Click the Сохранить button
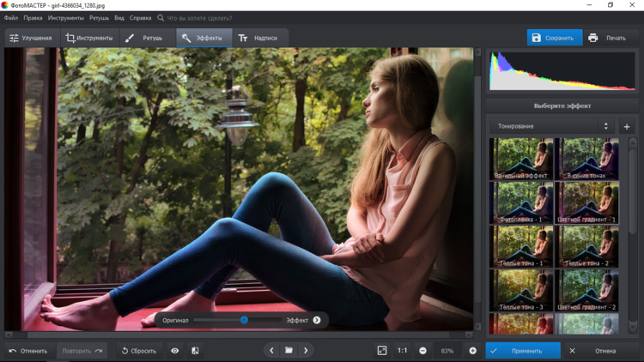 [x=554, y=38]
